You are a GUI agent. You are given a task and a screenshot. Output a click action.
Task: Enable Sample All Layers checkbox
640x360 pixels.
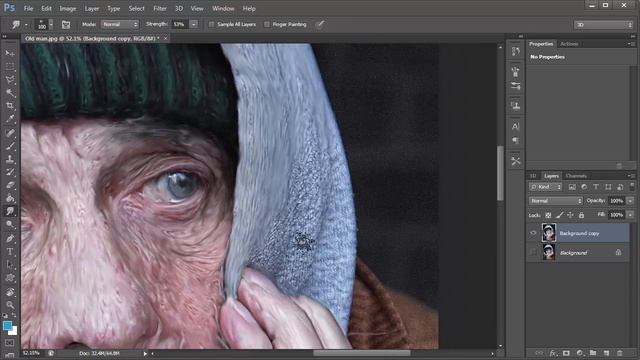[x=211, y=24]
